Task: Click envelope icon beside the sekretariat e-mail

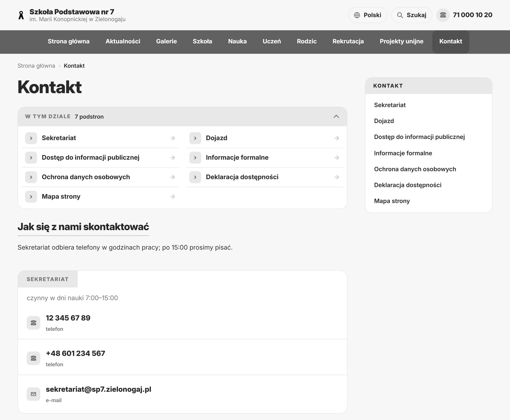Action: tap(33, 394)
